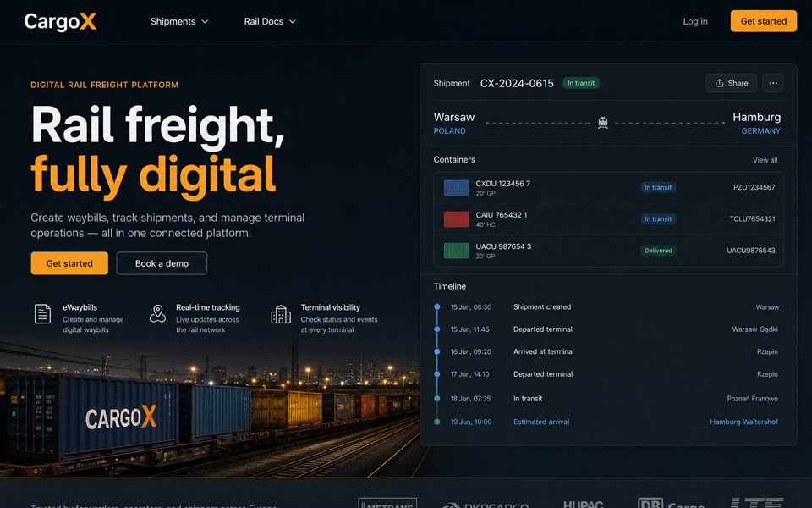Click the Delivered status for UACU container

click(x=658, y=251)
